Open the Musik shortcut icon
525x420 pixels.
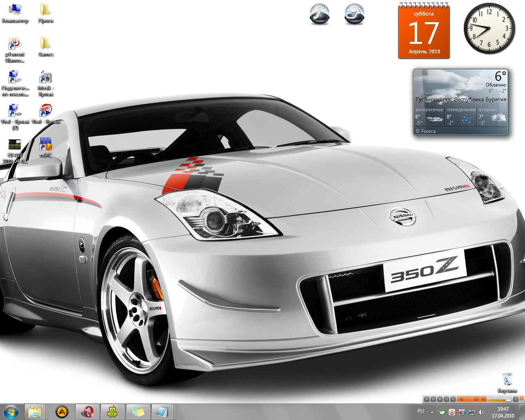(46, 78)
